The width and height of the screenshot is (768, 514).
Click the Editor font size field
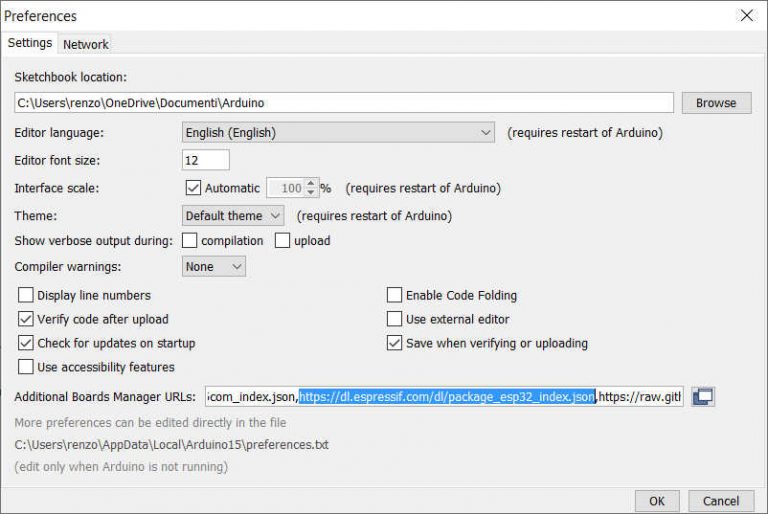(206, 160)
